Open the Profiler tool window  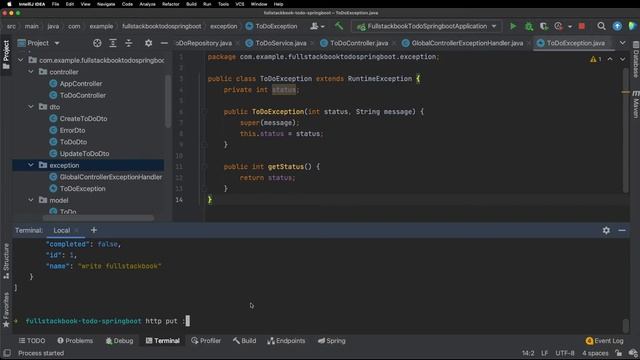[206, 340]
